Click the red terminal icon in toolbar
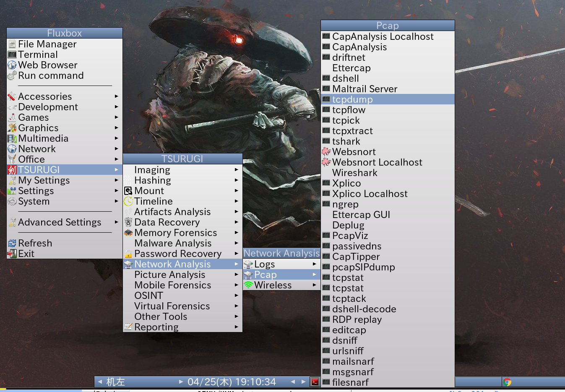This screenshot has width=565, height=392. pos(315,382)
